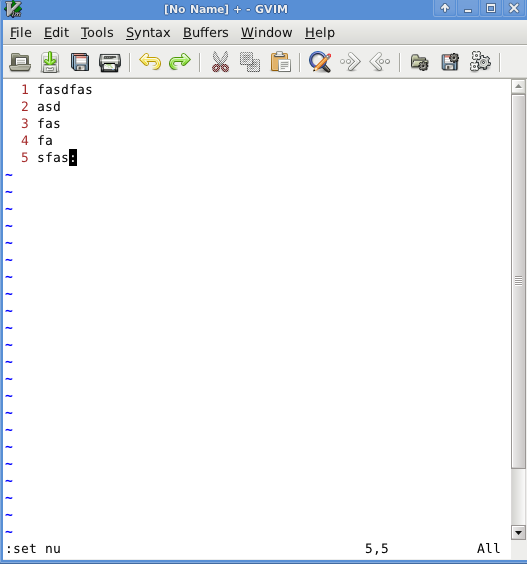Save current file using green arrow icon

click(x=50, y=62)
